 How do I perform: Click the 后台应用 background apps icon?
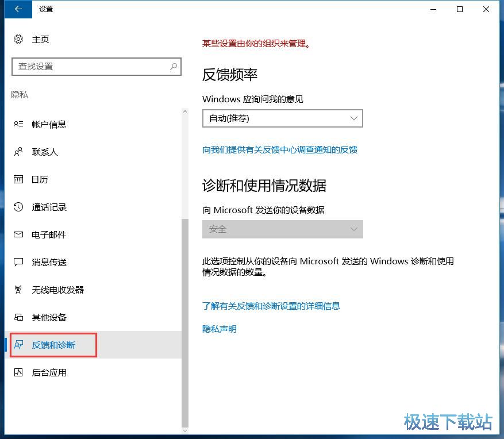tap(18, 372)
